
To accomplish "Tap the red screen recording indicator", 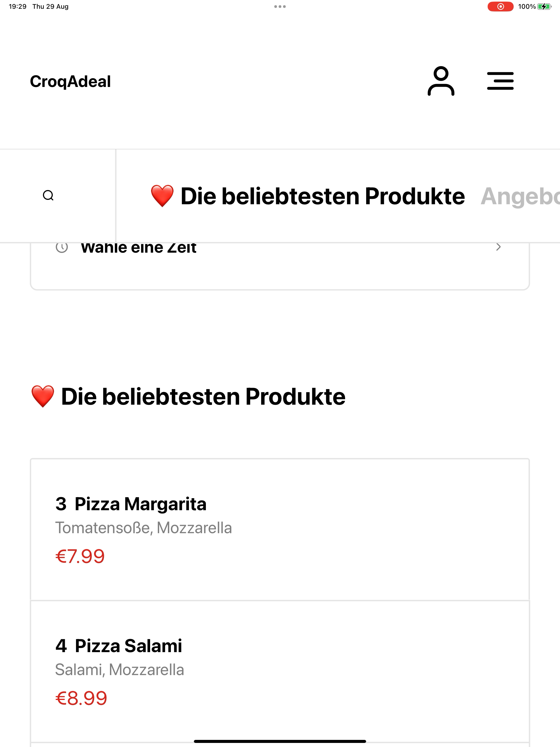I will [500, 6].
